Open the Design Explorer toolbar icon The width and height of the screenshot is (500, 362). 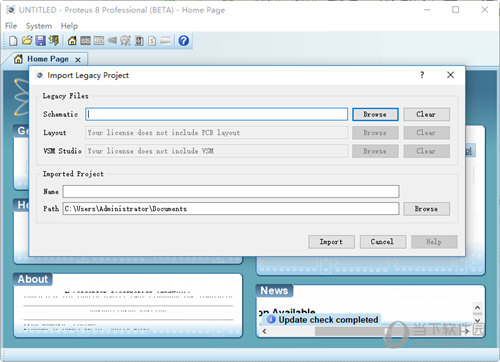[139, 41]
